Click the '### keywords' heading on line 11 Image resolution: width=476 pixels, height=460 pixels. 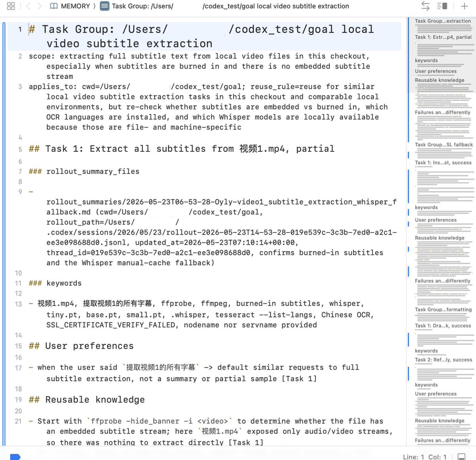55,283
